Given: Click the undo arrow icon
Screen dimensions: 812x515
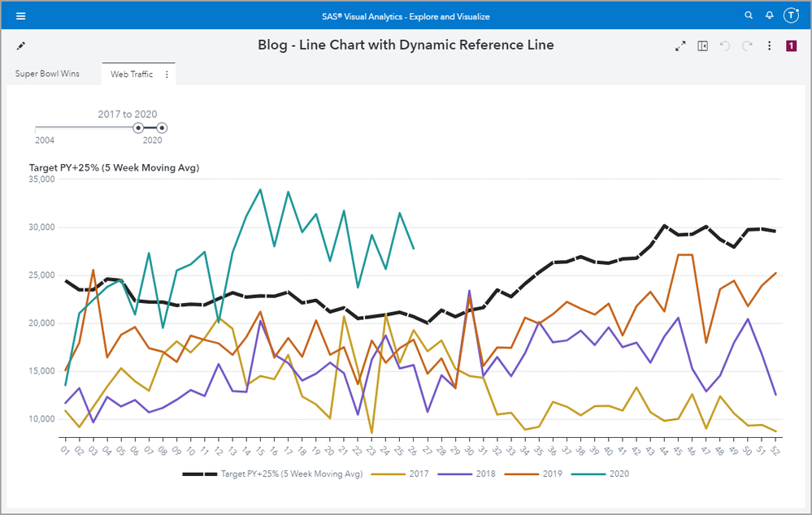Looking at the screenshot, I should tap(725, 46).
